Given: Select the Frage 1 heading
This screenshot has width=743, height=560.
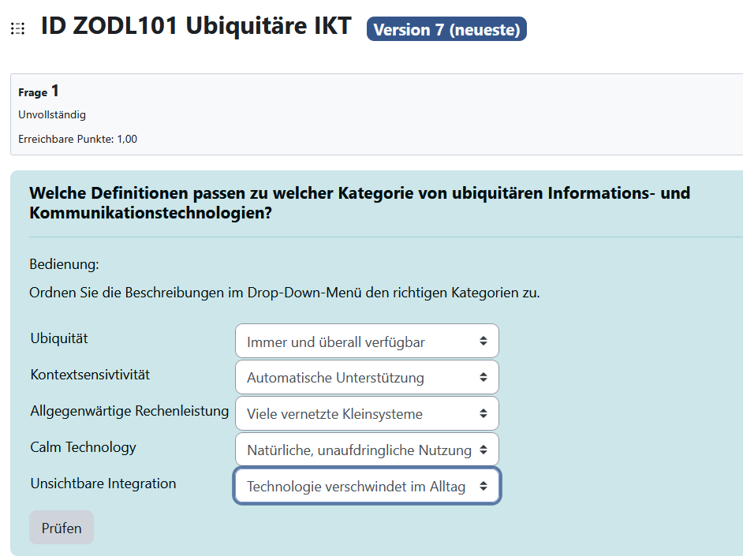Looking at the screenshot, I should tap(39, 91).
